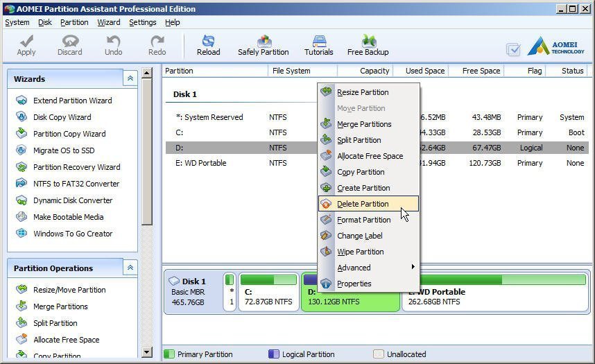Click the Discard toolbar icon
Image resolution: width=595 pixels, height=364 pixels.
70,41
